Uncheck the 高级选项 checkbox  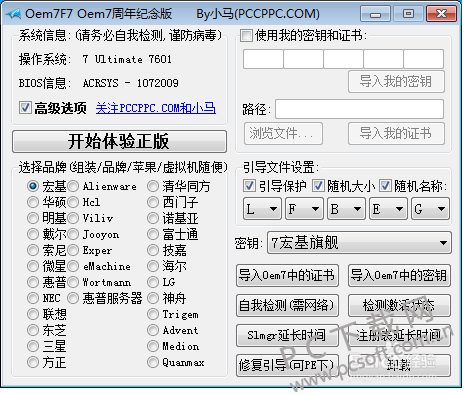25,108
